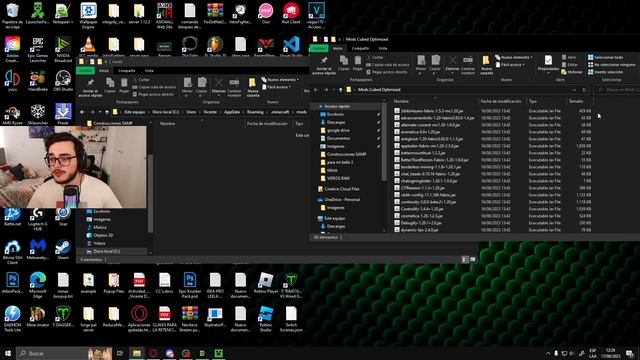Open the Archivo tab in Mods Cubed Optimized
Image resolution: width=640 pixels, height=360 pixels.
(x=319, y=48)
